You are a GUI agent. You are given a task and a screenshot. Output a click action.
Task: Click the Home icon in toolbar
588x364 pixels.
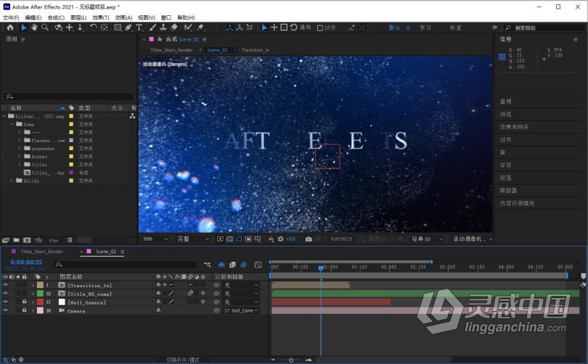coord(10,28)
